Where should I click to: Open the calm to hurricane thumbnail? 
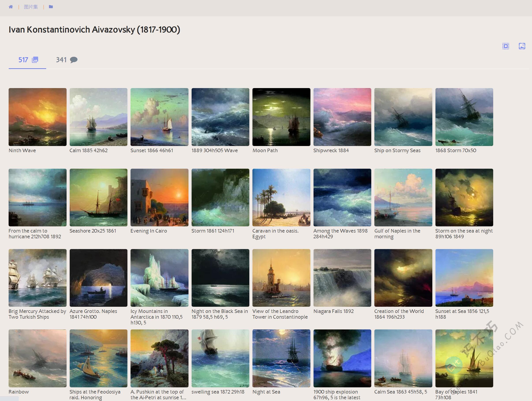pos(37,198)
